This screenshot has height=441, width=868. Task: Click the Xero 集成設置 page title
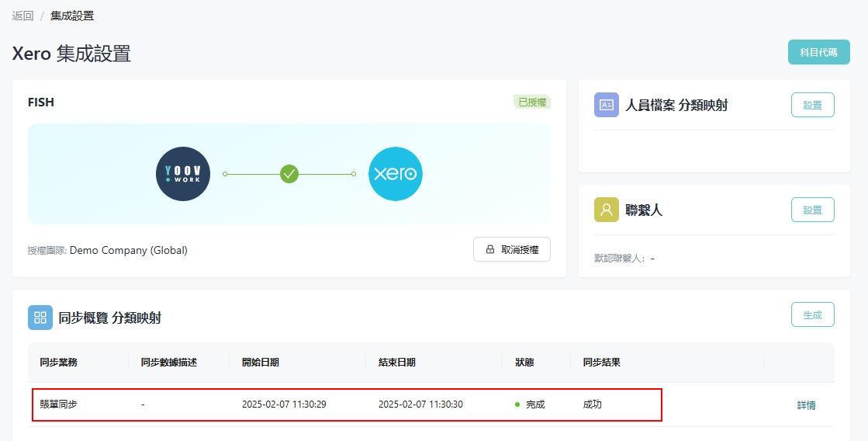click(71, 54)
